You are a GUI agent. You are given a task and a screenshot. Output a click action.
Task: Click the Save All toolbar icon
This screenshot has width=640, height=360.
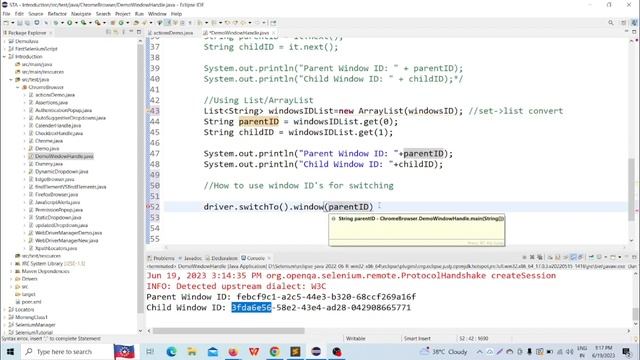[x=27, y=23]
